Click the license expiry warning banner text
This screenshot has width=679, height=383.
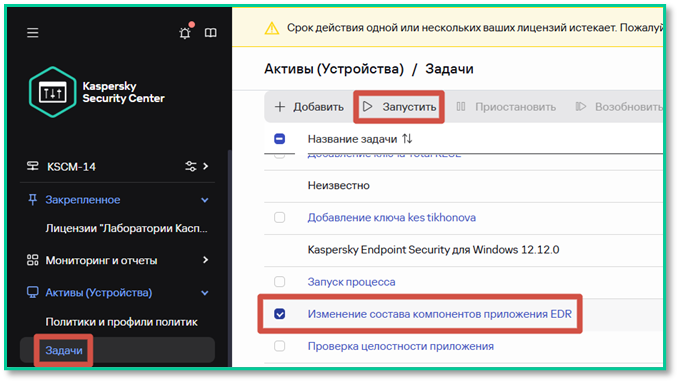pyautogui.click(x=475, y=28)
